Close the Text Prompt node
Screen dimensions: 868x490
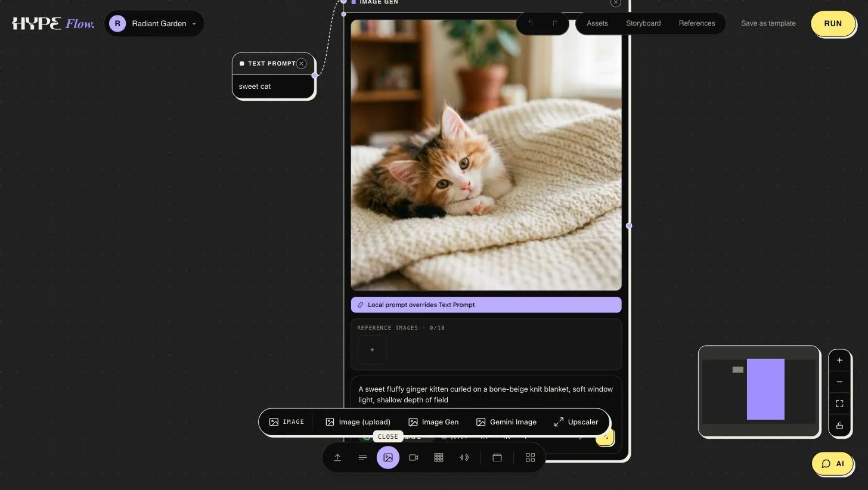click(x=302, y=63)
